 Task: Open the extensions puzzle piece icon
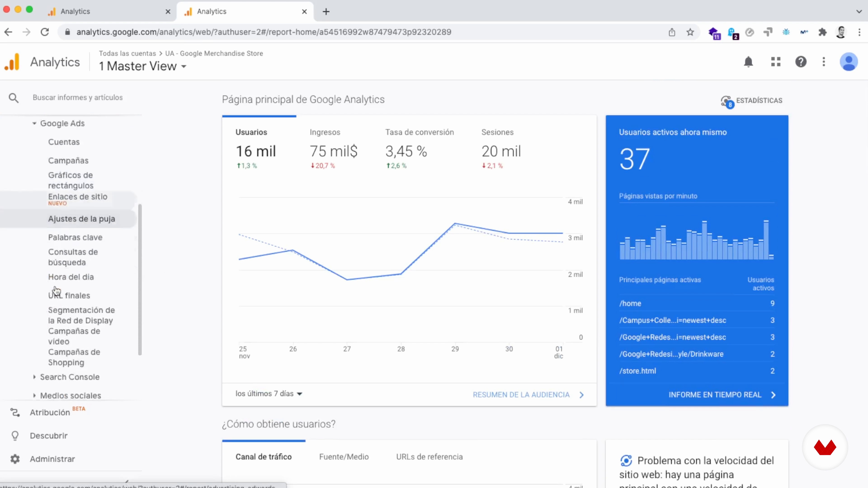point(823,32)
